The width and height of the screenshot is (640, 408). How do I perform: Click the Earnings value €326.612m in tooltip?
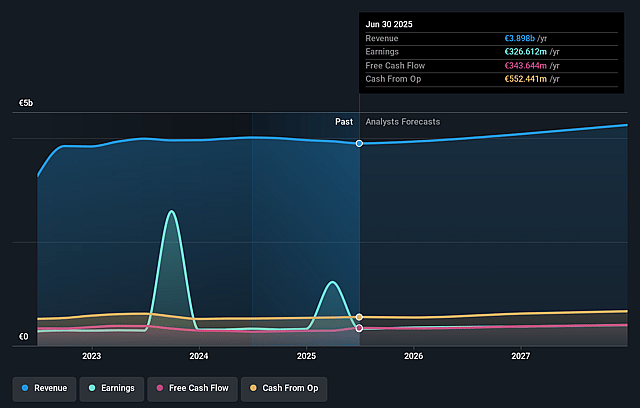526,52
